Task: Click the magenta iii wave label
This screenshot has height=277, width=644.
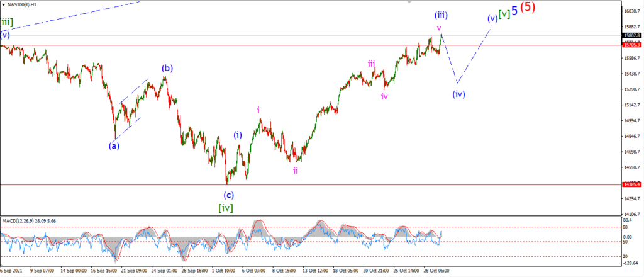Action: [x=371, y=64]
